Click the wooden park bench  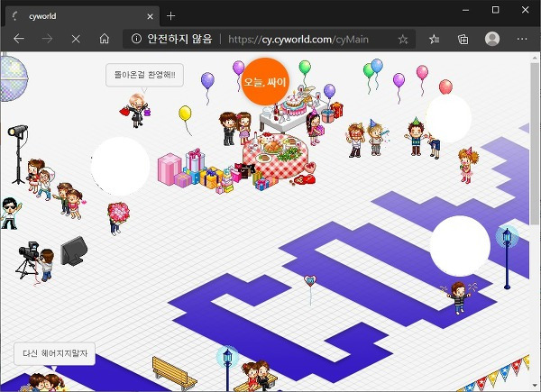[x=174, y=374]
